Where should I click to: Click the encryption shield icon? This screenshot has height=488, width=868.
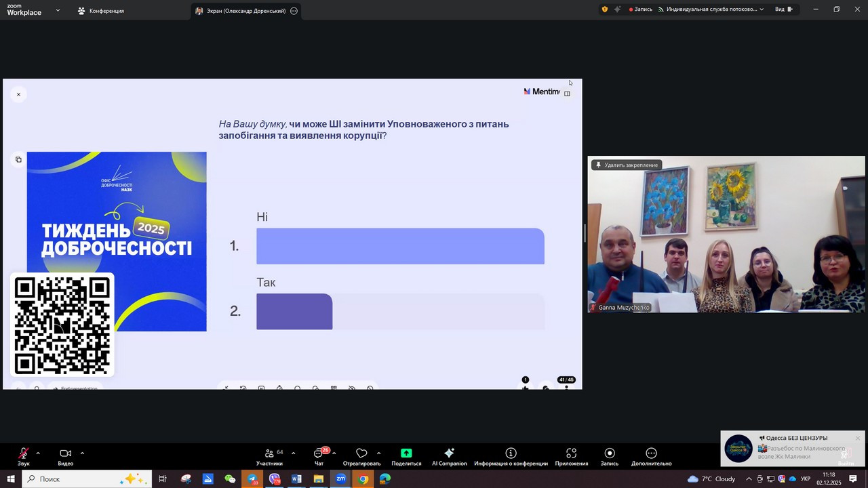click(x=605, y=9)
